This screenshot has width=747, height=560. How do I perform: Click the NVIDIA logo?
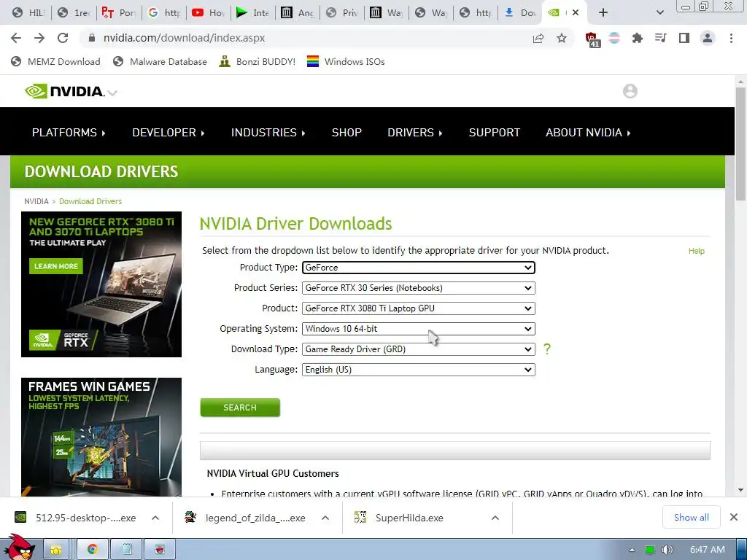coord(64,91)
